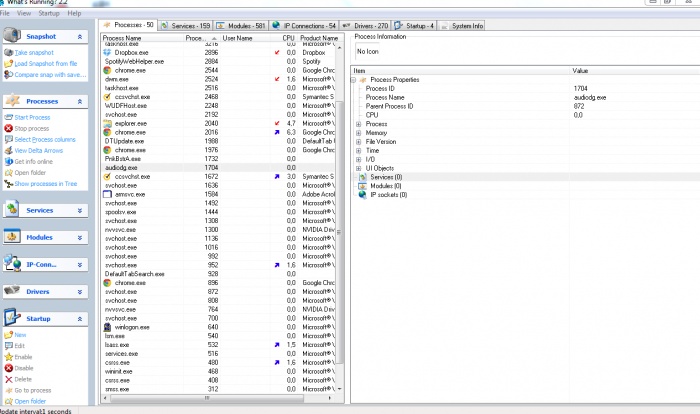Click the Compare snap with saved icon
The height and width of the screenshot is (414, 700).
[x=8, y=75]
